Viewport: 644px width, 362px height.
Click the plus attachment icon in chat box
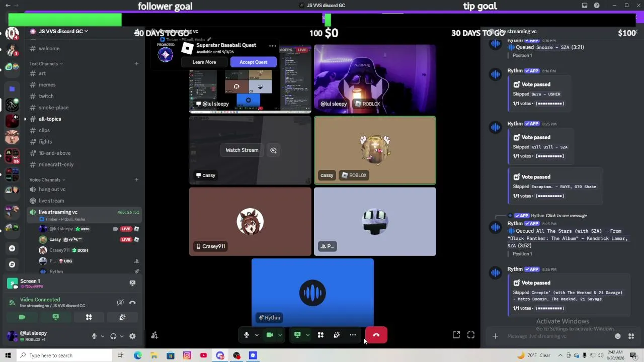(x=495, y=336)
